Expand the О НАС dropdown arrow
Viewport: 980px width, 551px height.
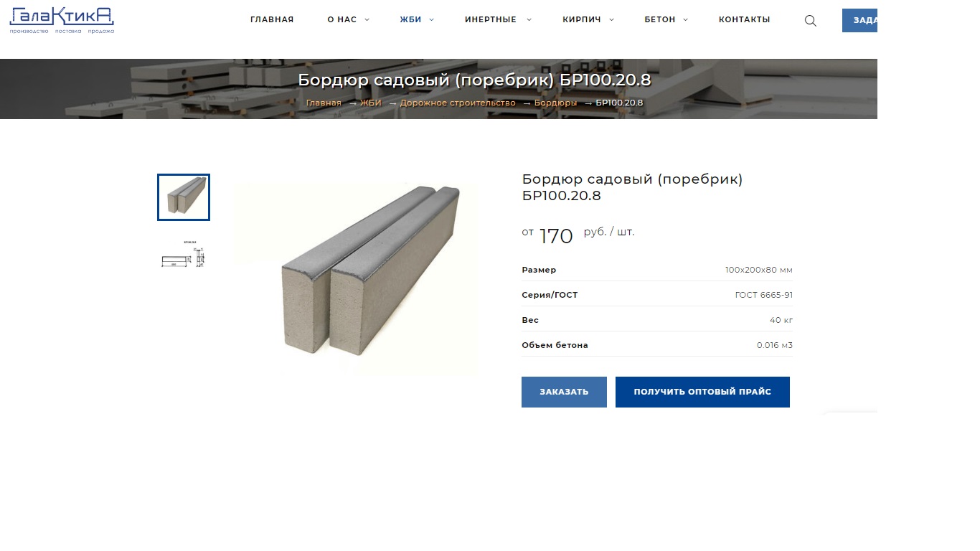[x=367, y=20]
